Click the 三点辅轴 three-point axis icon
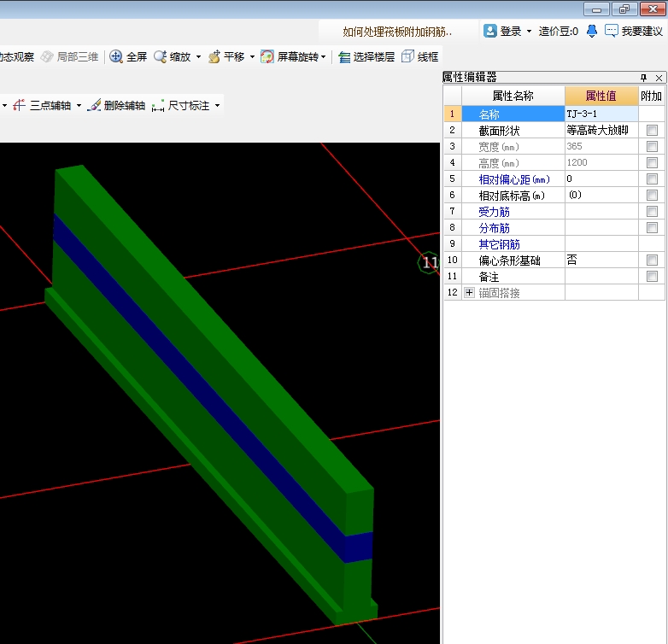Image resolution: width=668 pixels, height=644 pixels. click(19, 105)
